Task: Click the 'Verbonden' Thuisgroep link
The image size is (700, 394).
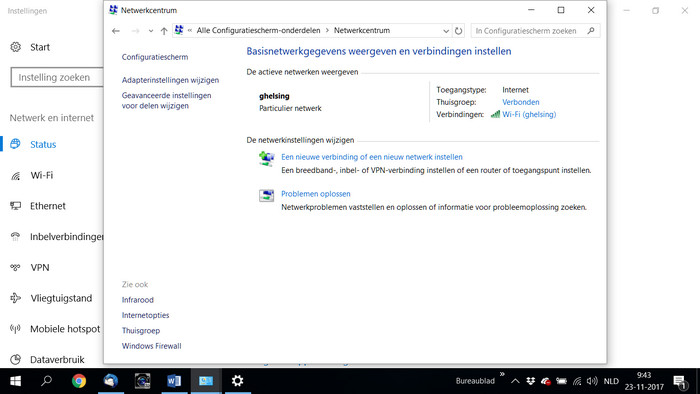Action: [521, 102]
